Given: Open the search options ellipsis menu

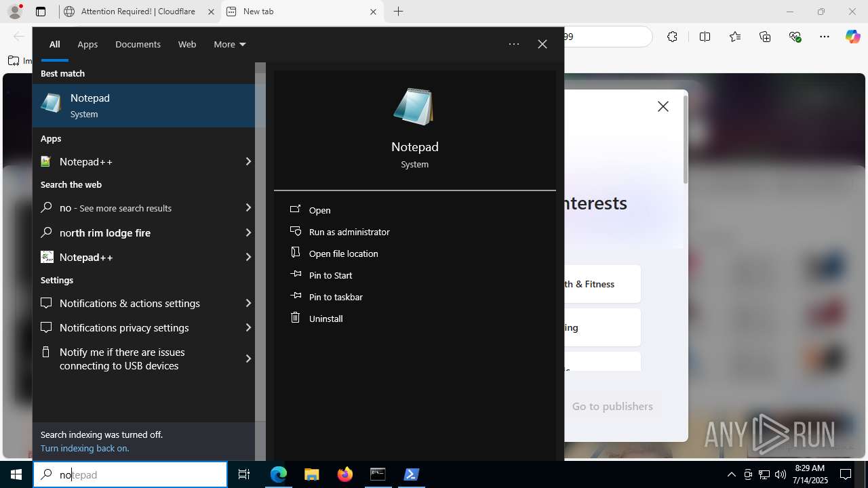Looking at the screenshot, I should pyautogui.click(x=514, y=44).
